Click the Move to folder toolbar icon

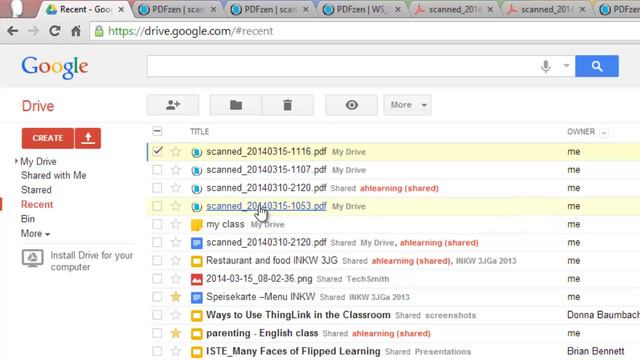236,105
